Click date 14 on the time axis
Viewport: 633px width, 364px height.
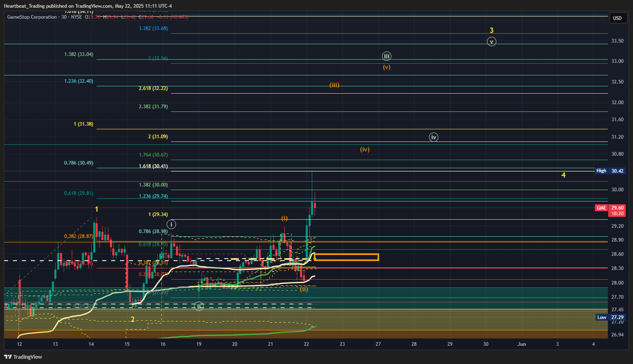pos(91,344)
